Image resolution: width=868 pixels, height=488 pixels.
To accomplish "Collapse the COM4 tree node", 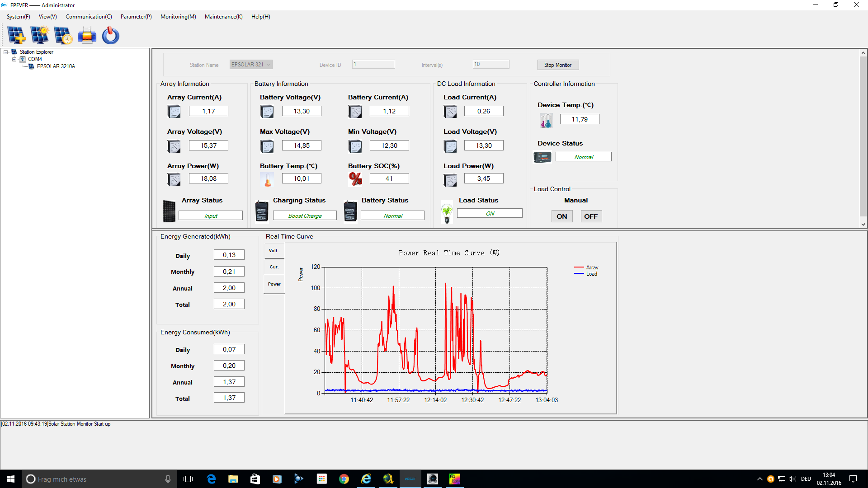I will 14,59.
